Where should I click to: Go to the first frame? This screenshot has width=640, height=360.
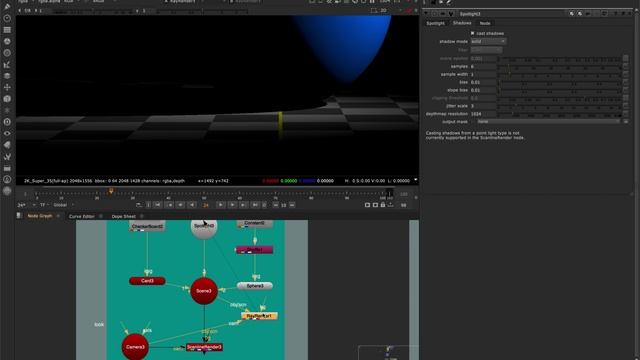157,205
